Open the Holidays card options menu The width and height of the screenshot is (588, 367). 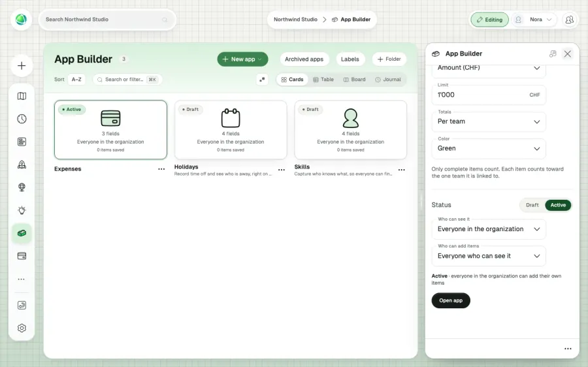(x=281, y=170)
